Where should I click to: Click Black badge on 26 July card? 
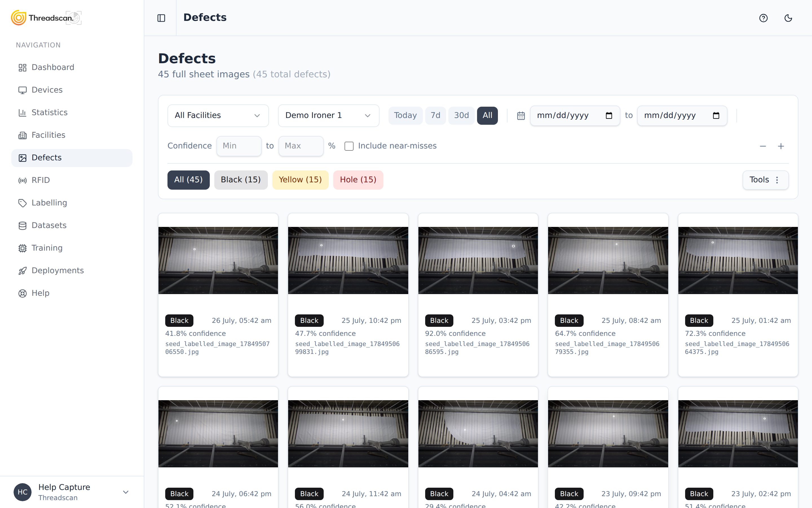tap(179, 321)
